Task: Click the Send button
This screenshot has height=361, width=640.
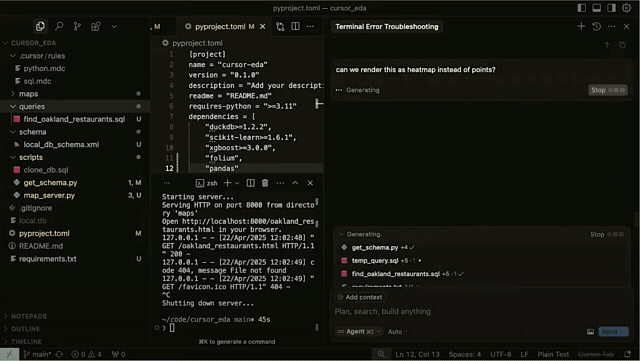Action: [613, 332]
